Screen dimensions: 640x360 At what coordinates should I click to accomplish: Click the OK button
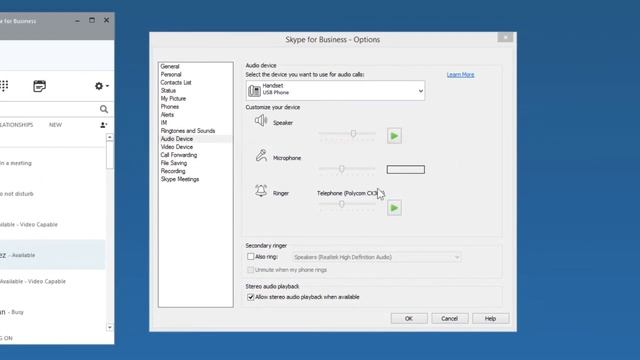coord(409,318)
